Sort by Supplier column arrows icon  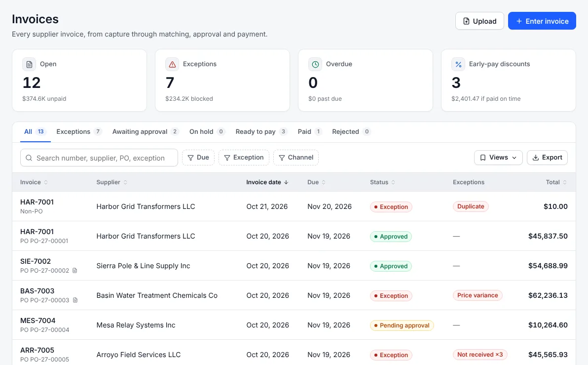[x=125, y=182]
